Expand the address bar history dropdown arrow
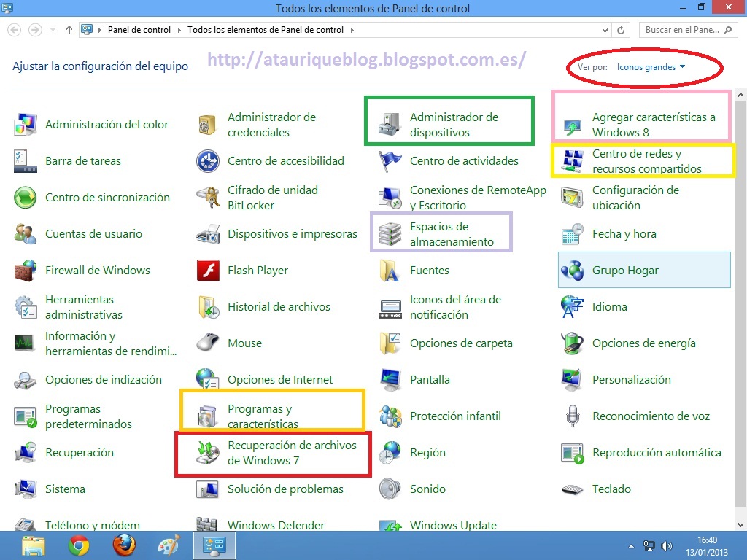Viewport: 747px width, 560px height. [x=605, y=30]
